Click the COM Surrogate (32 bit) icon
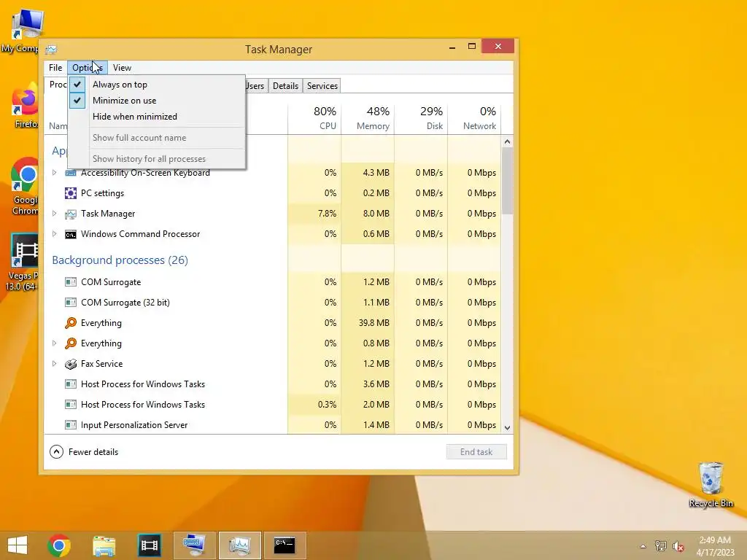 pos(71,303)
